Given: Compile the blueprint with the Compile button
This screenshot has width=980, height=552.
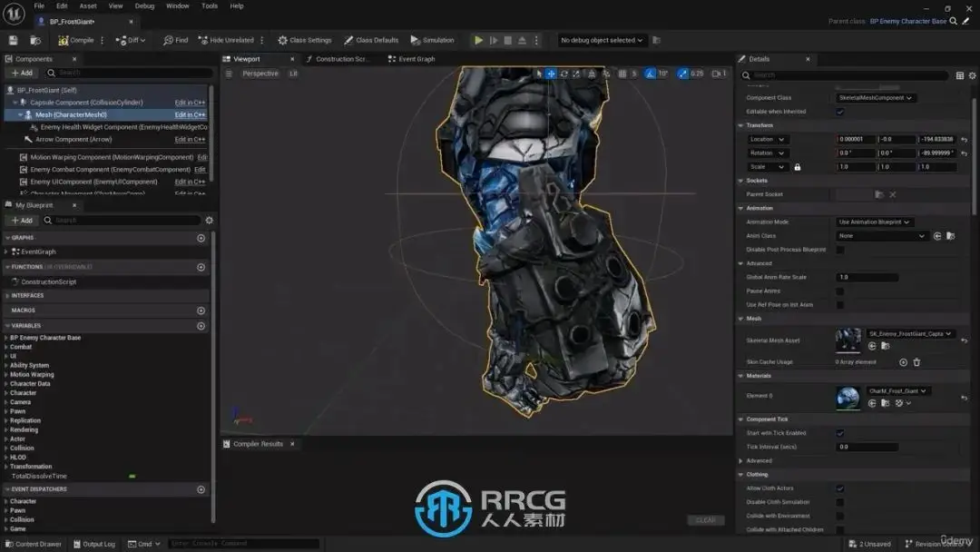Looking at the screenshot, I should pyautogui.click(x=76, y=40).
